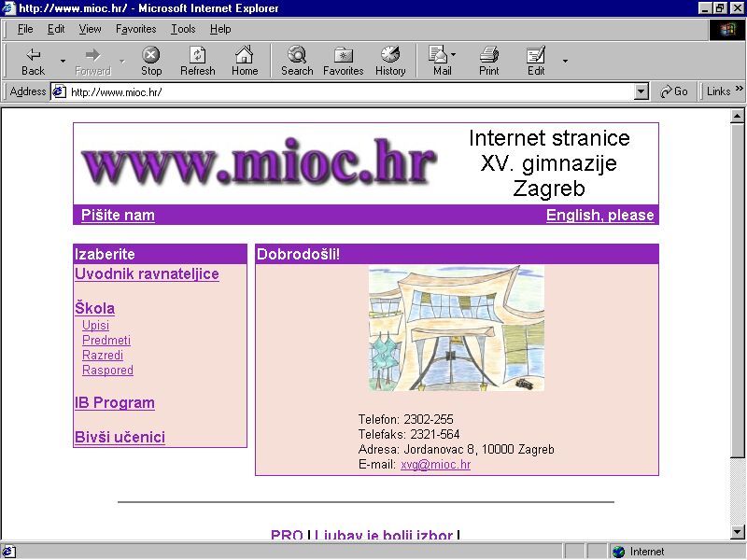Click the Windows logo throbber icon
The height and width of the screenshot is (560, 747).
point(727,30)
